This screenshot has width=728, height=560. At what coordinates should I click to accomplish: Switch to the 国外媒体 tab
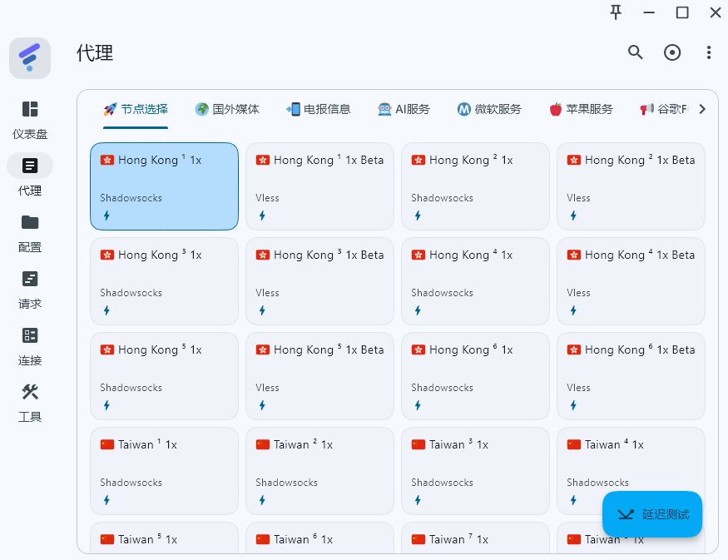click(227, 109)
